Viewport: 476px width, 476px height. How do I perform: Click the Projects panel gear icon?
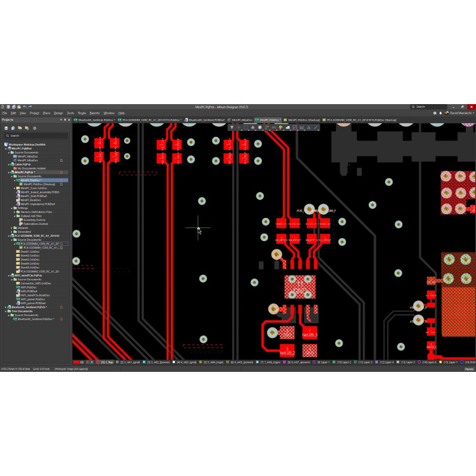point(35,128)
